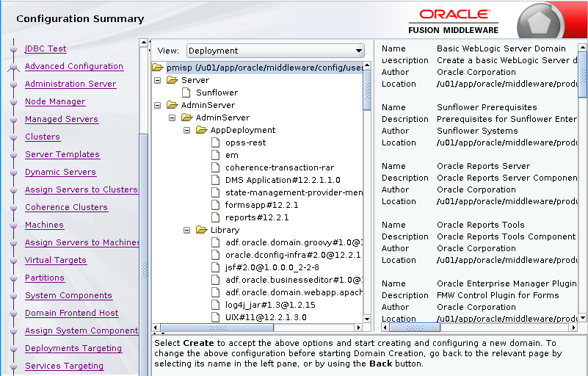The width and height of the screenshot is (588, 376).
Task: Click the log4j_jar document icon
Action: pos(216,305)
